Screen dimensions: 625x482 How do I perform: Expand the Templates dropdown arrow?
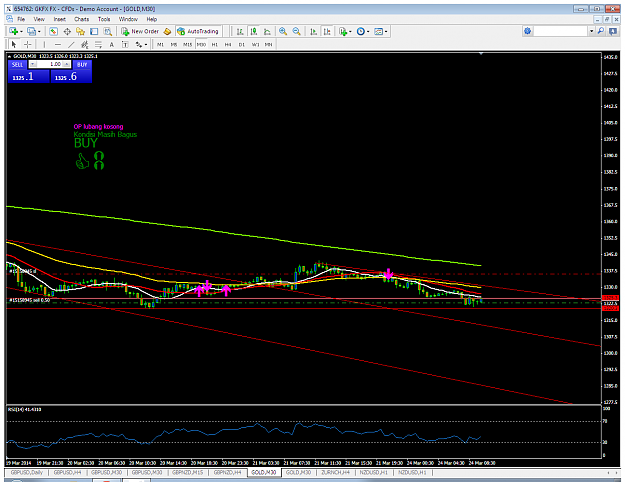click(386, 31)
